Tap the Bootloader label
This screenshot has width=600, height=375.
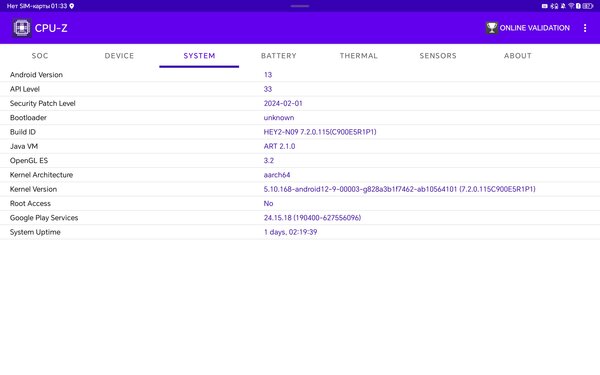click(x=28, y=118)
